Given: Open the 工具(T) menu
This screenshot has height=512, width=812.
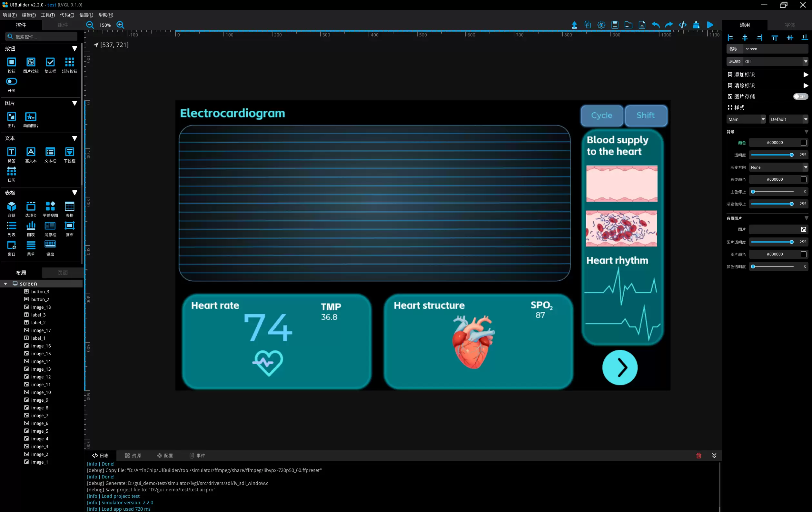Looking at the screenshot, I should (47, 15).
